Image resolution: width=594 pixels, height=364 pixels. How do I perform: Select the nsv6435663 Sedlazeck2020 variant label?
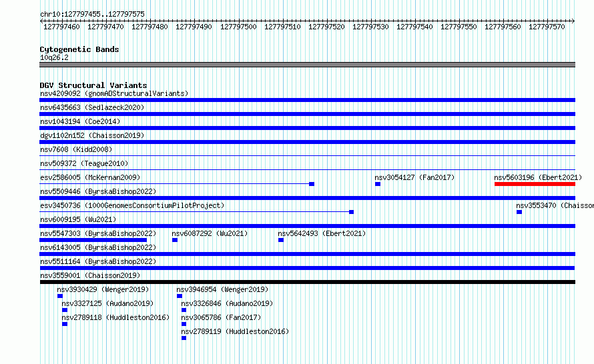(92, 107)
